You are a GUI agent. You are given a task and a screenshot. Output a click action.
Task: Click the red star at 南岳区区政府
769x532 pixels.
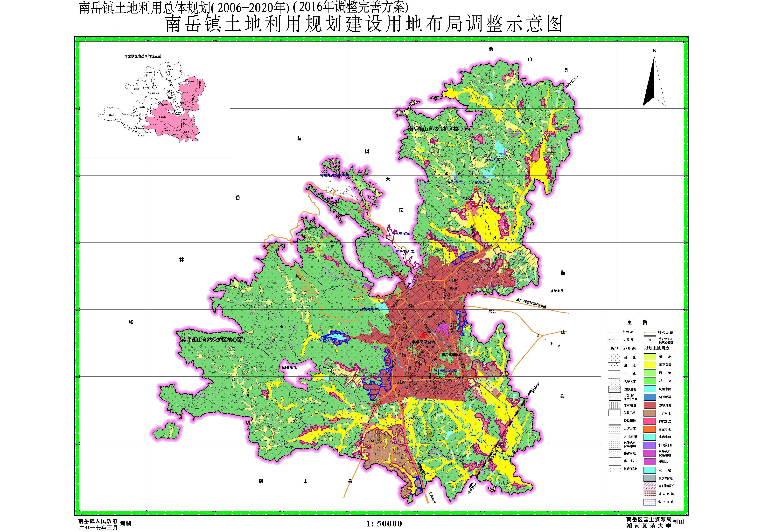coord(423,335)
